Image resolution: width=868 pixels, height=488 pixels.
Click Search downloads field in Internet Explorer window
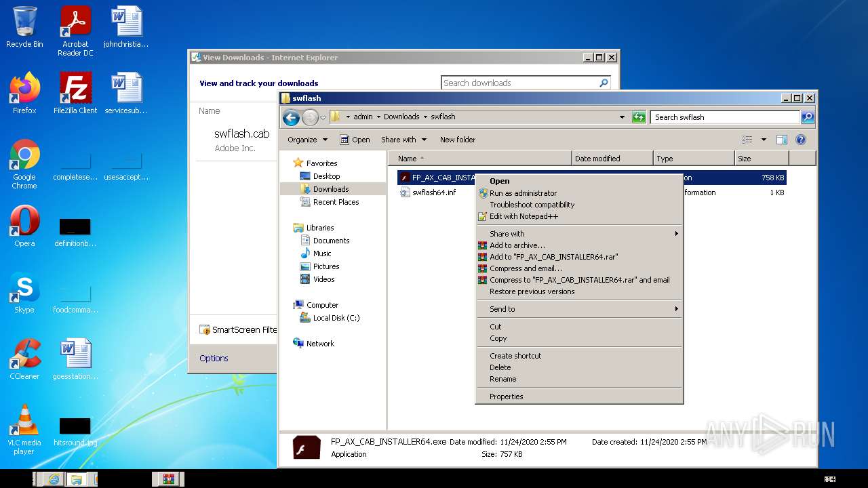point(526,83)
